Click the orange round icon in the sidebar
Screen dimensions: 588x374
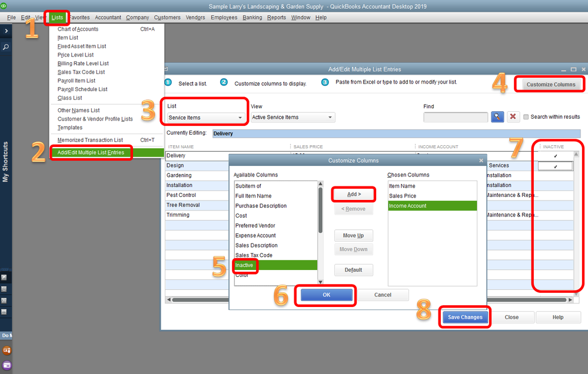click(x=6, y=350)
